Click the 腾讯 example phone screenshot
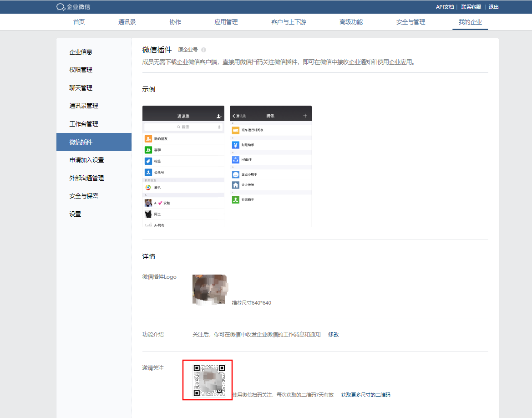532x418 pixels. pos(271,166)
